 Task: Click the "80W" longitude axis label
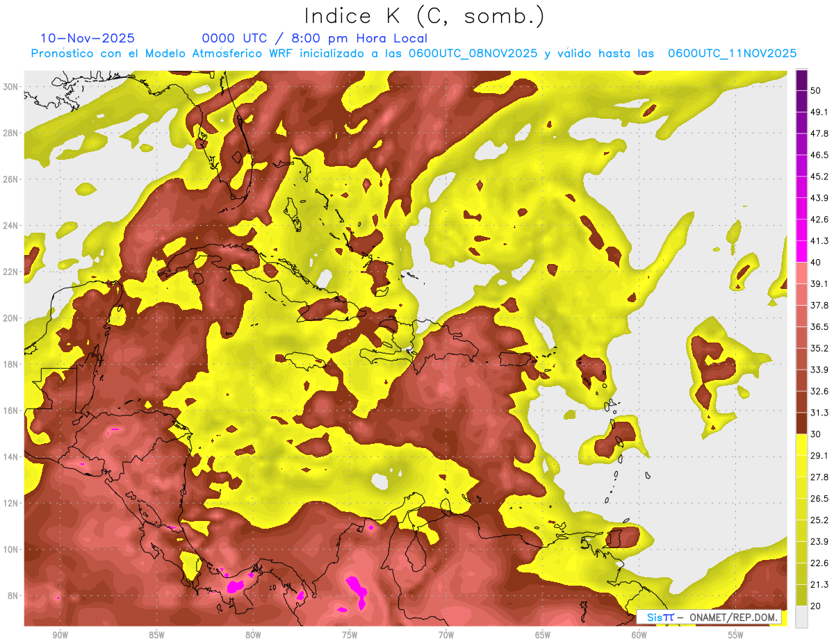(253, 636)
